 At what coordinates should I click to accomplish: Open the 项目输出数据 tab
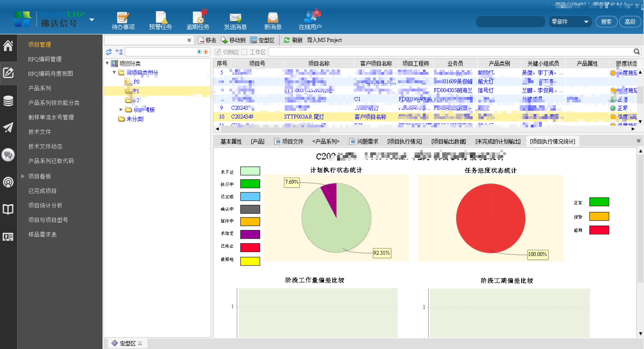coord(449,142)
